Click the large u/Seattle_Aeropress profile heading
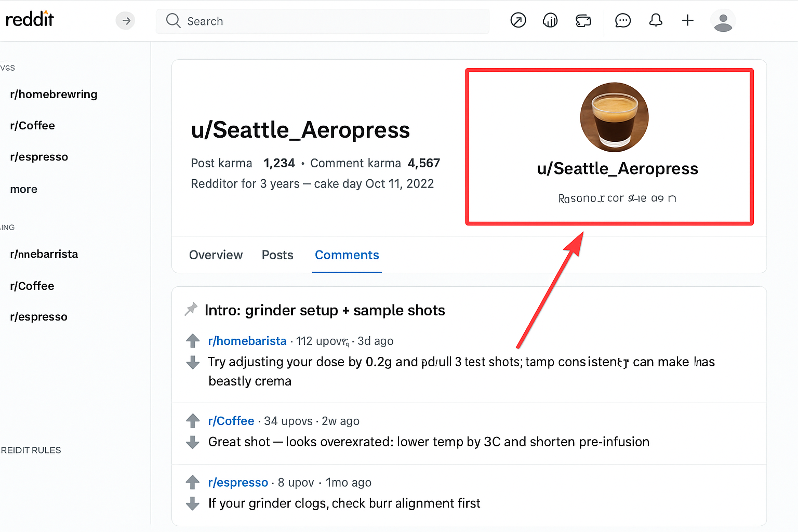Image resolution: width=798 pixels, height=532 pixels. (x=301, y=130)
